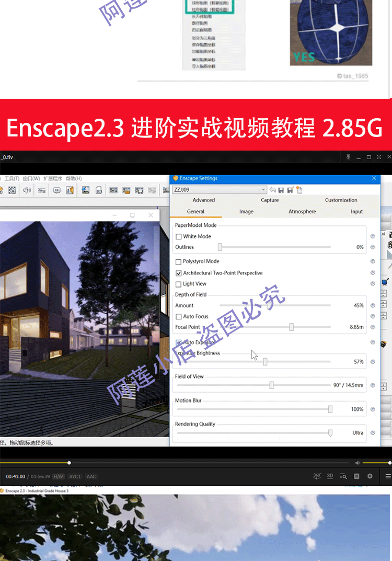Viewport: 392px width, 561px height.
Task: Click the help icon beside Motion Blur
Action: pyautogui.click(x=373, y=409)
